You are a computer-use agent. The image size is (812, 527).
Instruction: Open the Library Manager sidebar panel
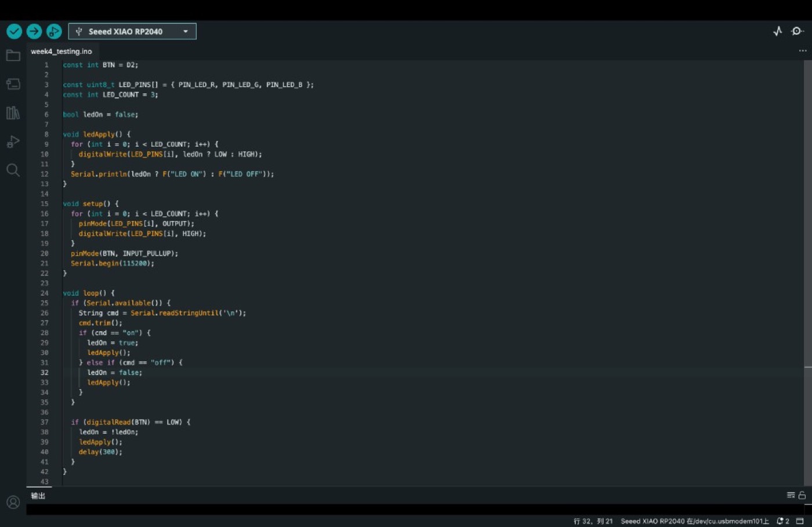pyautogui.click(x=13, y=112)
